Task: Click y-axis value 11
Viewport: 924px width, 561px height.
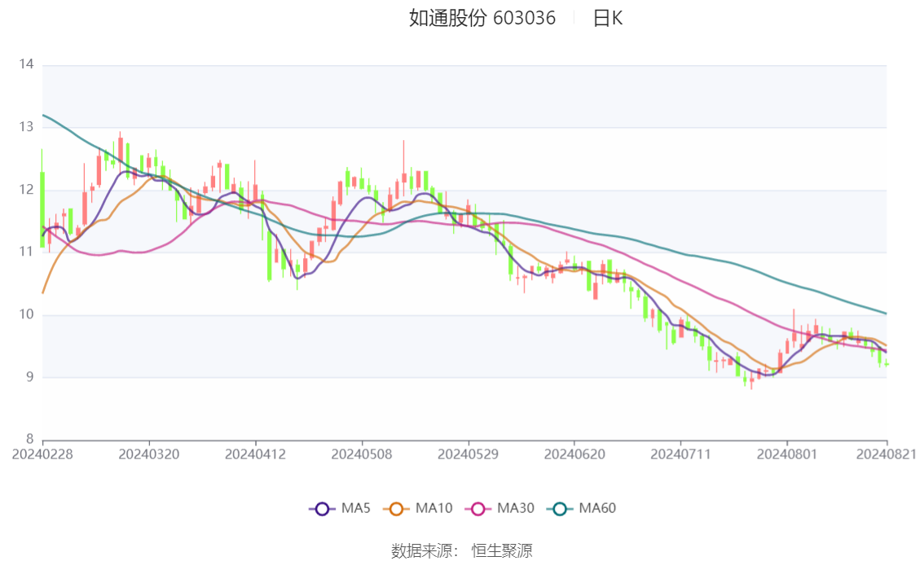Action: [x=27, y=252]
